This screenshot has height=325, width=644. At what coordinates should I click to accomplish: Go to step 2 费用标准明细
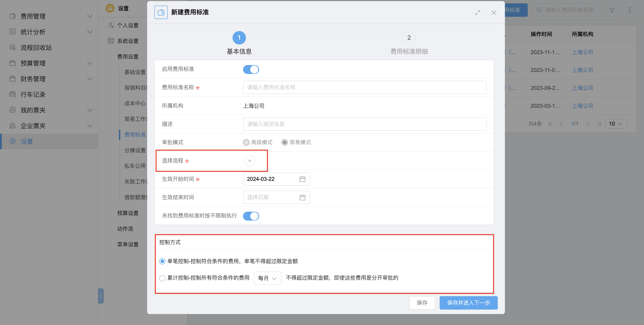(409, 38)
